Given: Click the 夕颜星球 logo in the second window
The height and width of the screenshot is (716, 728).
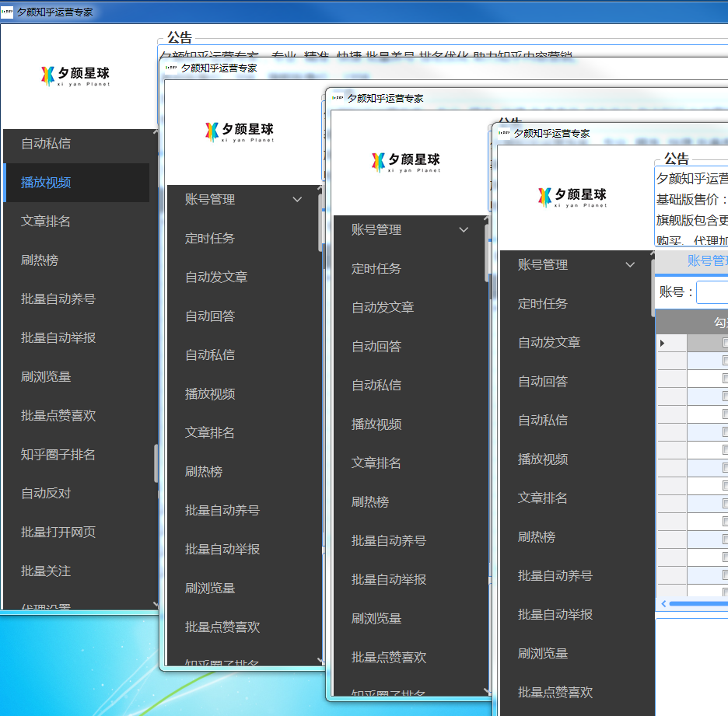Looking at the screenshot, I should [240, 132].
